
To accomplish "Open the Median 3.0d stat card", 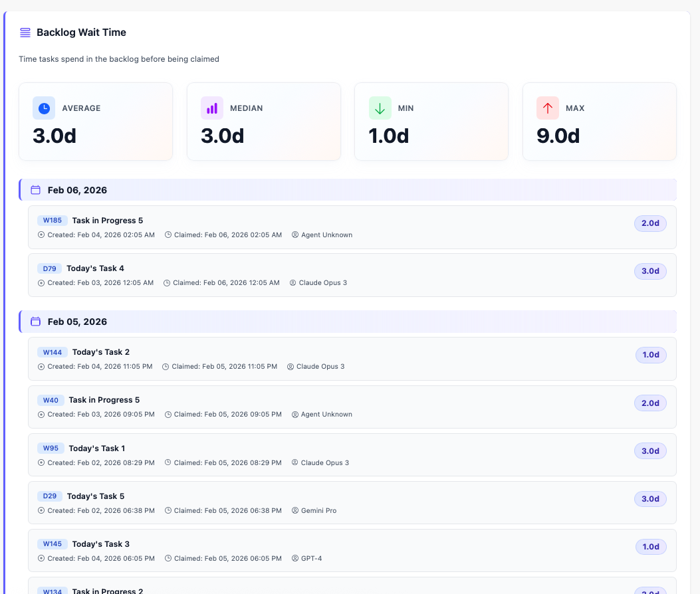I will pyautogui.click(x=263, y=122).
